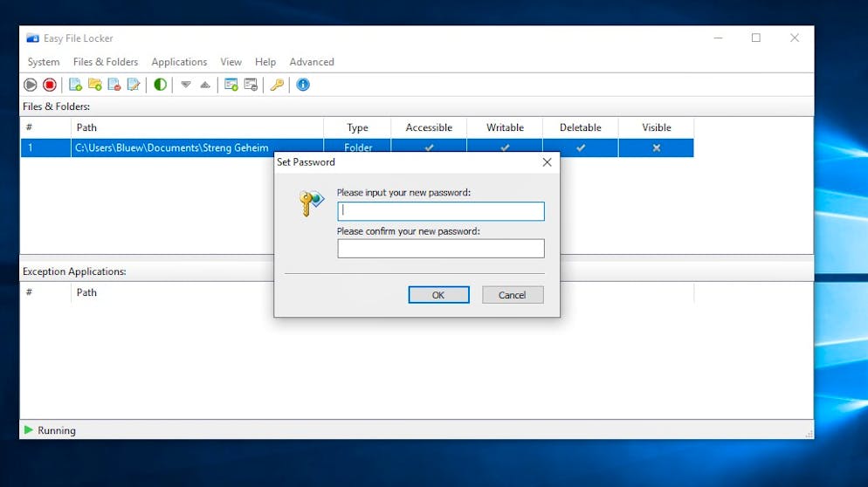
Task: Click the Start protection play icon
Action: click(x=31, y=85)
